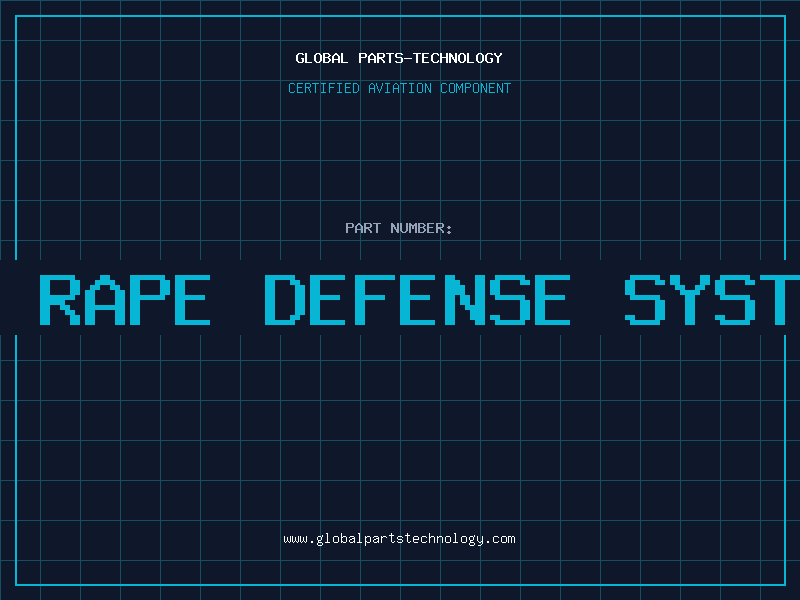
Task: Click the word DEFENSE in the banner
Action: tap(418, 299)
